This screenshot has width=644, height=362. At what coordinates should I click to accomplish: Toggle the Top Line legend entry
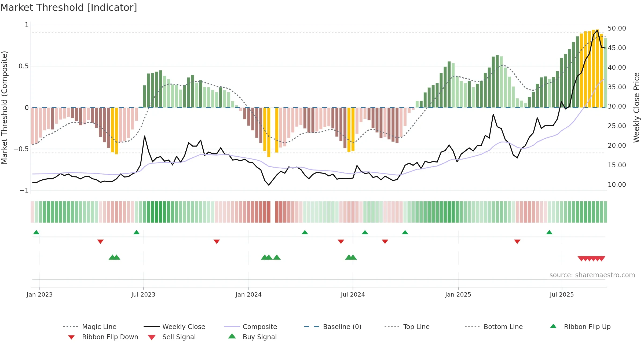tap(407, 327)
